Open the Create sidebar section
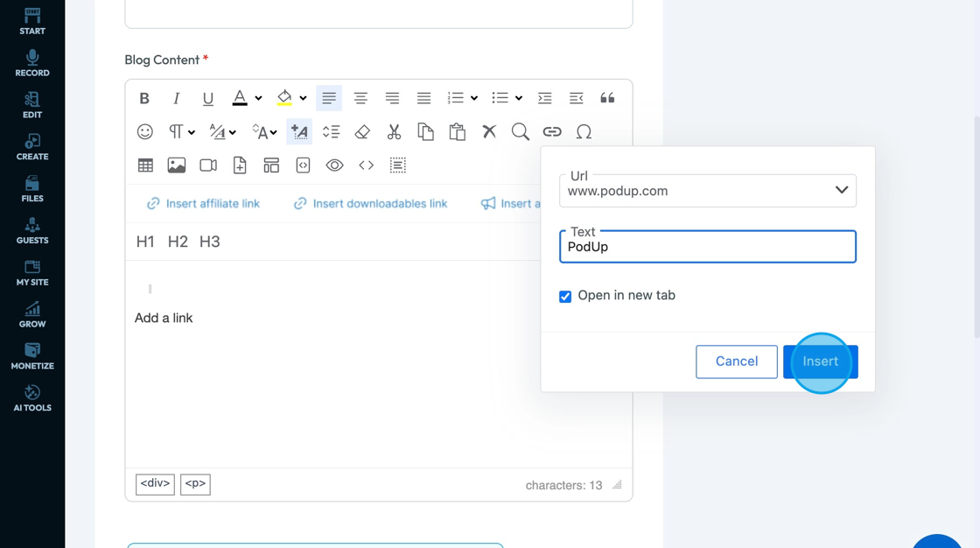The width and height of the screenshot is (980, 548). click(31, 147)
